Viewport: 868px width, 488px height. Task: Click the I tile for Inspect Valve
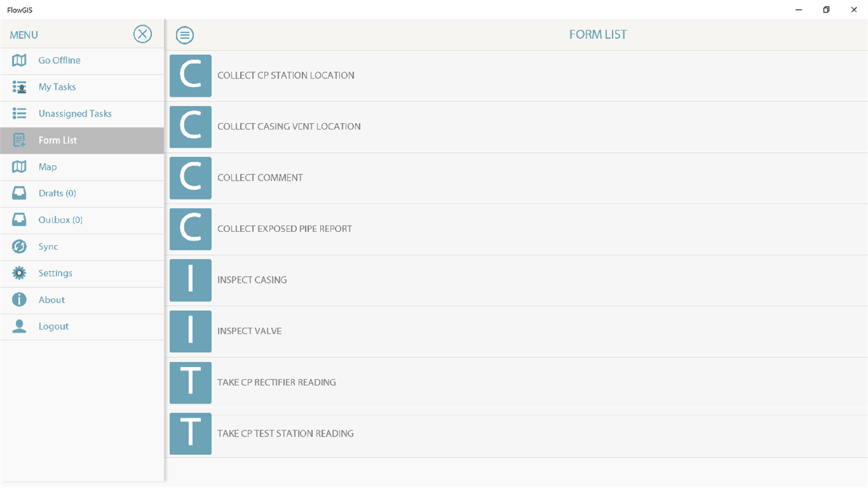point(190,331)
